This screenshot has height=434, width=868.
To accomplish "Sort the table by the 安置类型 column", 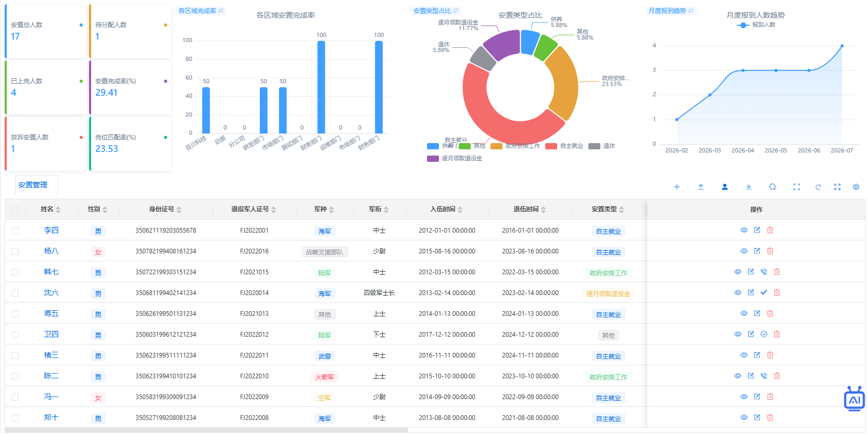I will tap(622, 209).
